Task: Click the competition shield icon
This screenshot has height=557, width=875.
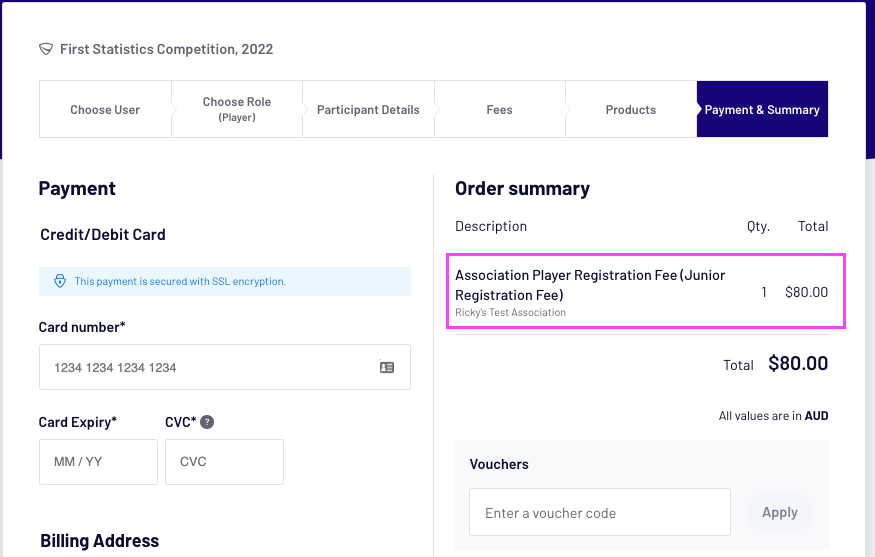Action: (46, 49)
